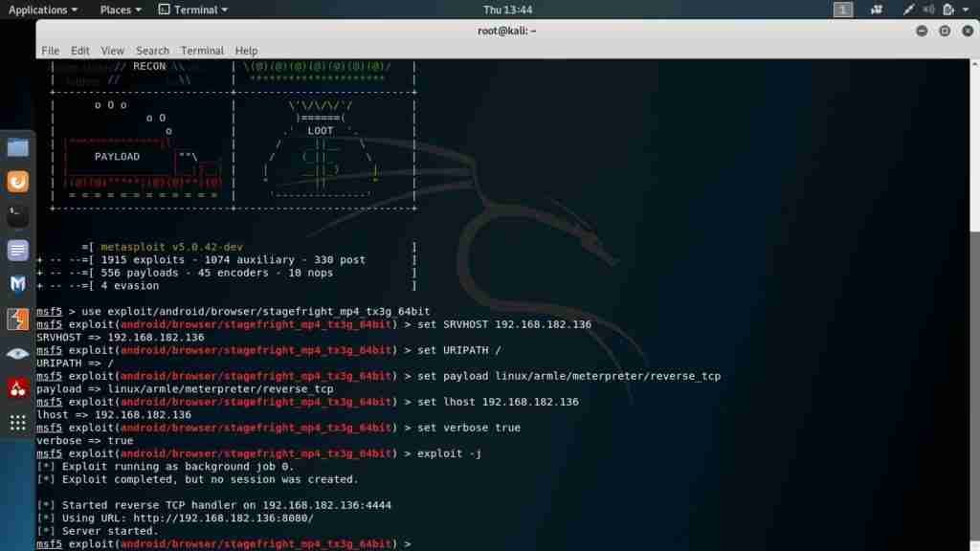980x551 pixels.
Task: Launch Metasploit from the dock M icon
Action: tap(17, 285)
